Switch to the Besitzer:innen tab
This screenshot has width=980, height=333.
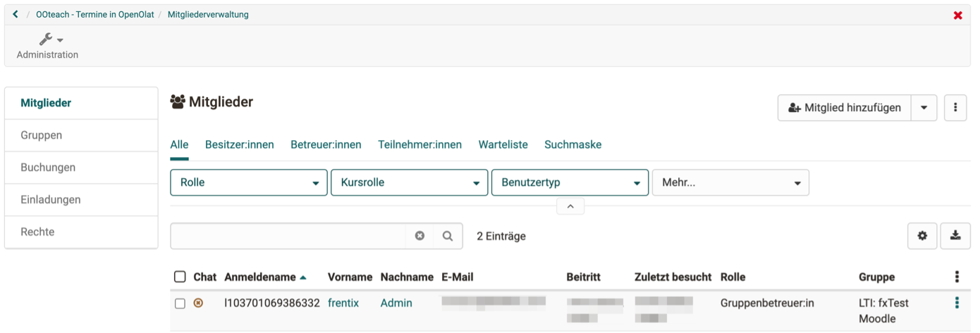click(239, 144)
